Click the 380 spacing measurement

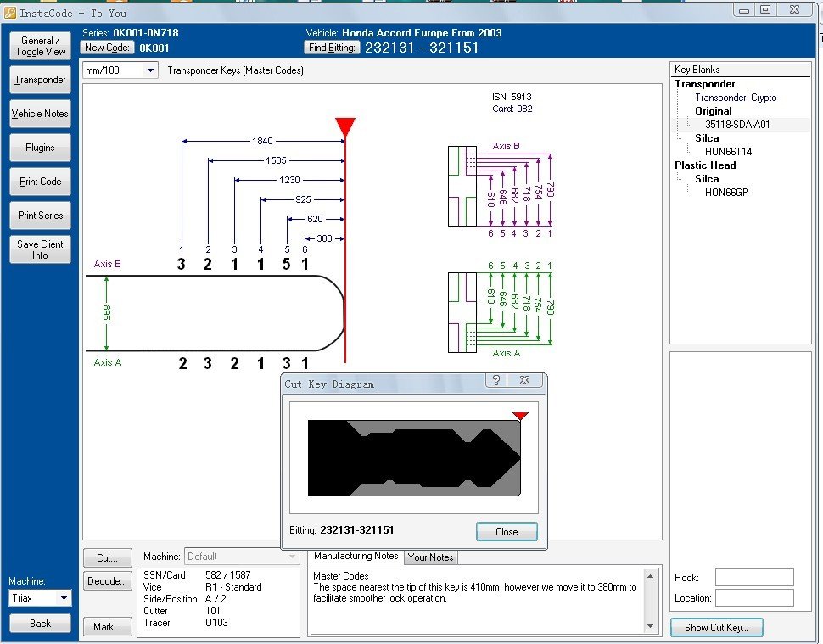coord(324,238)
